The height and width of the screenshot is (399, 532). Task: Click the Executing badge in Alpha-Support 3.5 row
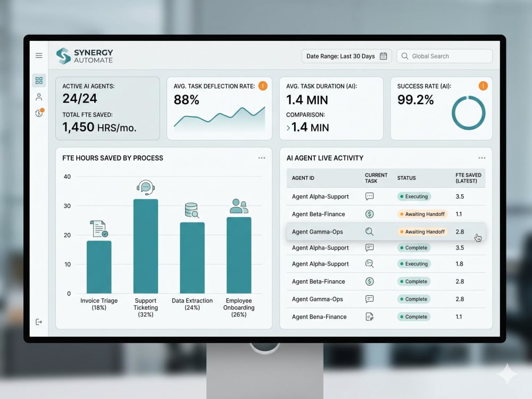414,196
